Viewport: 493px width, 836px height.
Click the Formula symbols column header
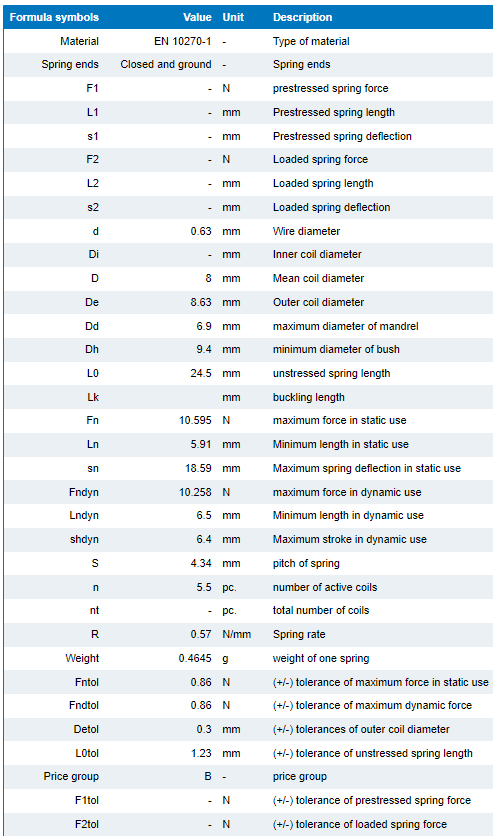pyautogui.click(x=54, y=17)
